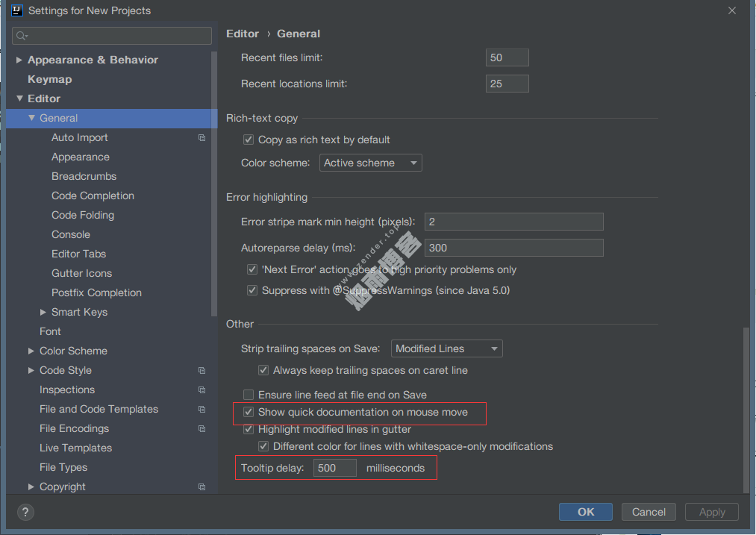Screen dimensions: 756x535
Task: Uncheck Show quick documentation on mouse move
Action: [249, 412]
